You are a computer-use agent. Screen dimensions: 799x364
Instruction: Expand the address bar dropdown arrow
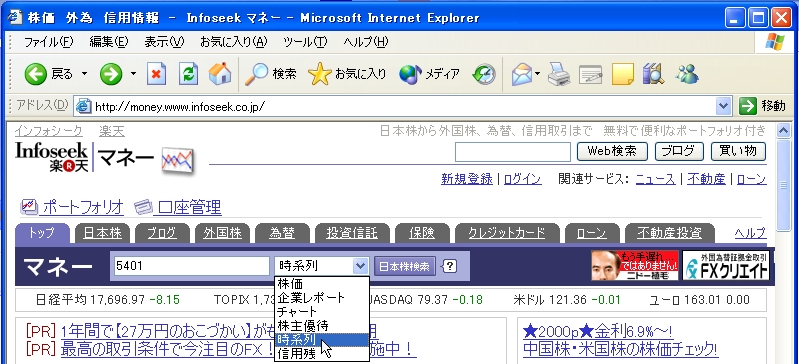click(724, 107)
